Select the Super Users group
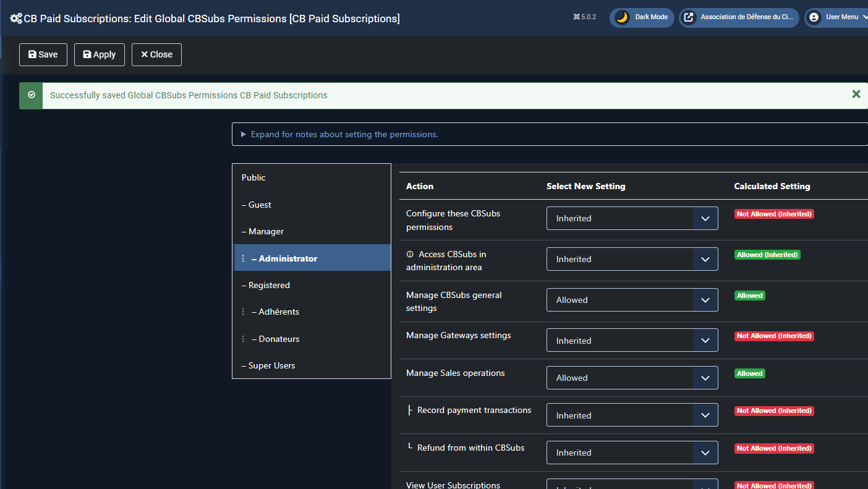Viewport: 868px width, 489px height. coord(312,365)
